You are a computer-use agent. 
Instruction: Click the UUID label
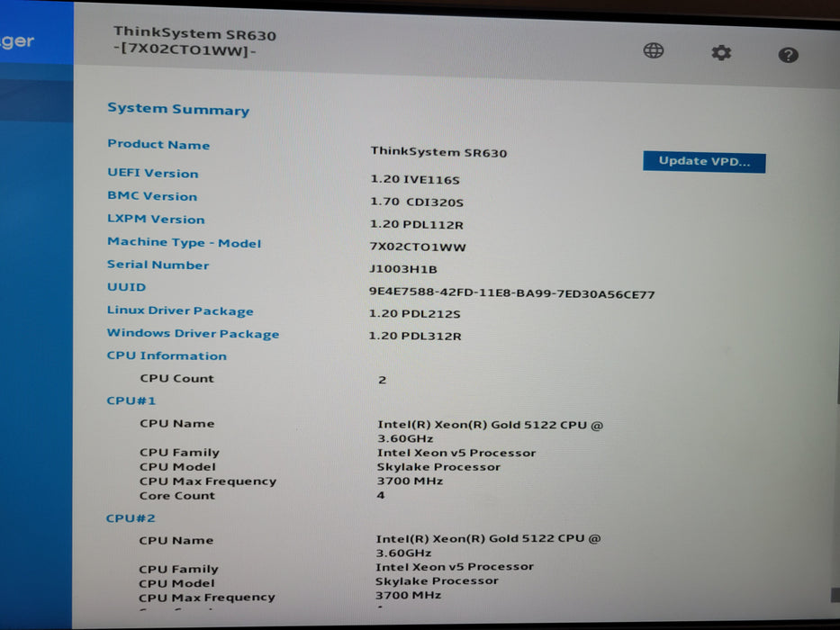[126, 287]
